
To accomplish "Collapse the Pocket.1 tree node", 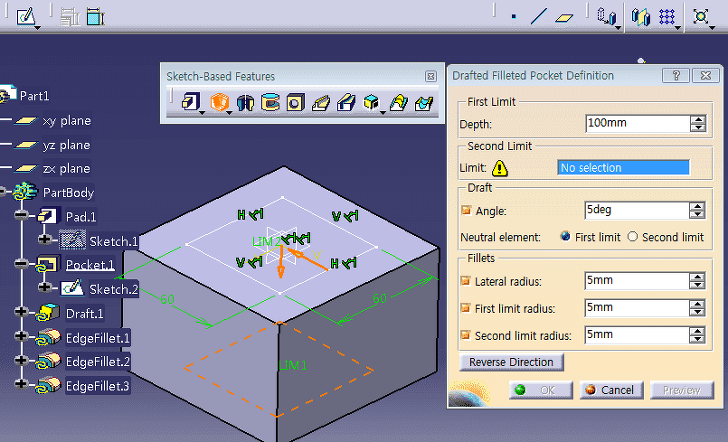I will point(21,264).
